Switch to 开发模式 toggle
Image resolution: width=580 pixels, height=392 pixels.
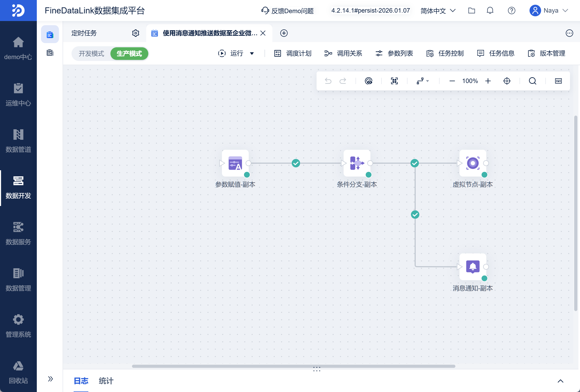pos(91,54)
